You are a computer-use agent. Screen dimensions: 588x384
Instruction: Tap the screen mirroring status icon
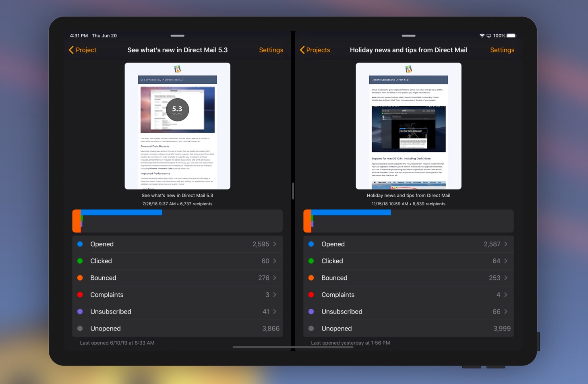489,36
